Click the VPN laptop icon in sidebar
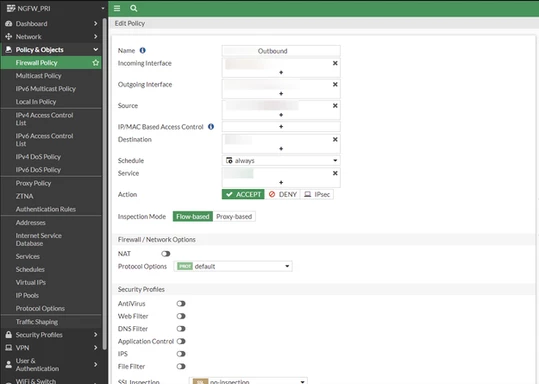 click(9, 348)
